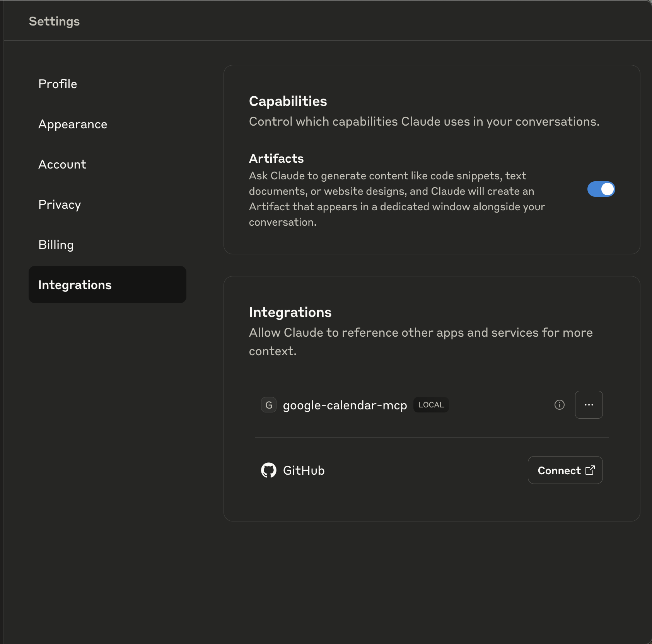Switch to Appearance settings
The height and width of the screenshot is (644, 652).
point(73,124)
